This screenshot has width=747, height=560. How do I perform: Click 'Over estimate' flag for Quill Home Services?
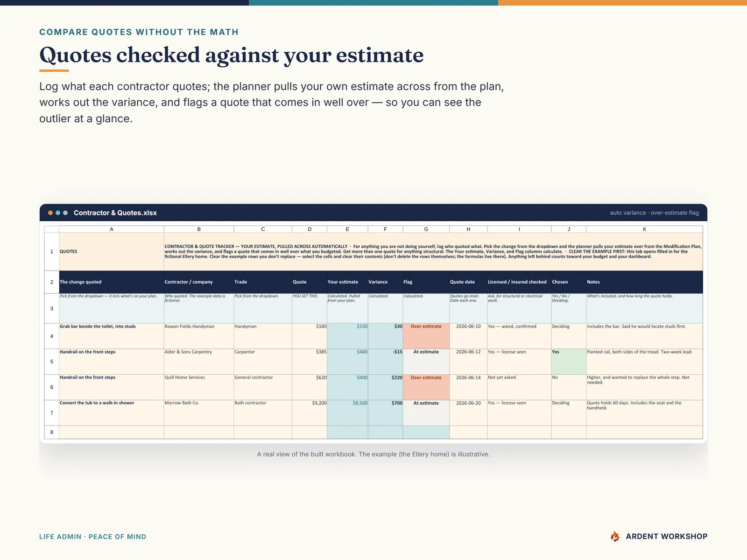(x=426, y=387)
